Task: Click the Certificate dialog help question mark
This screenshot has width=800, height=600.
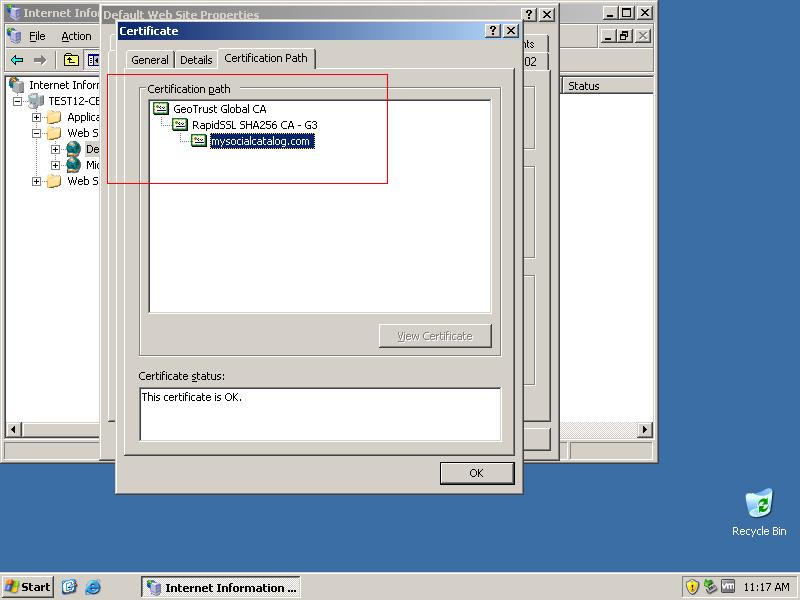Action: point(492,31)
